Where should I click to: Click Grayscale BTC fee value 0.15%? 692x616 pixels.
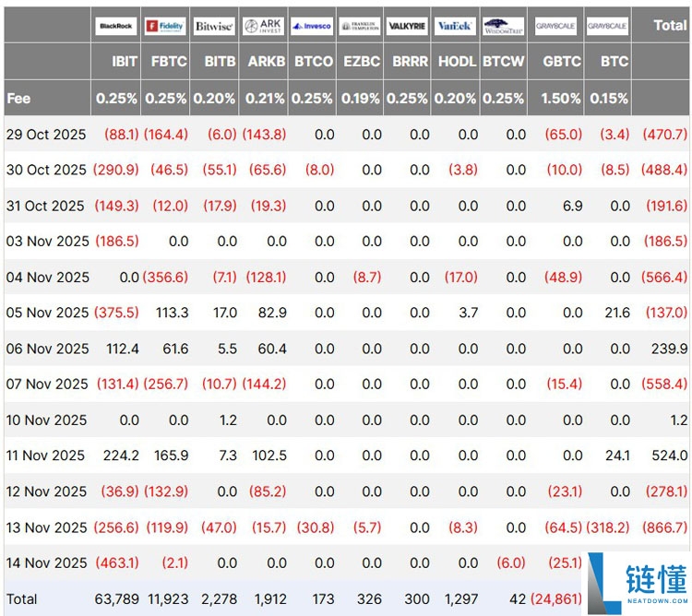click(609, 98)
